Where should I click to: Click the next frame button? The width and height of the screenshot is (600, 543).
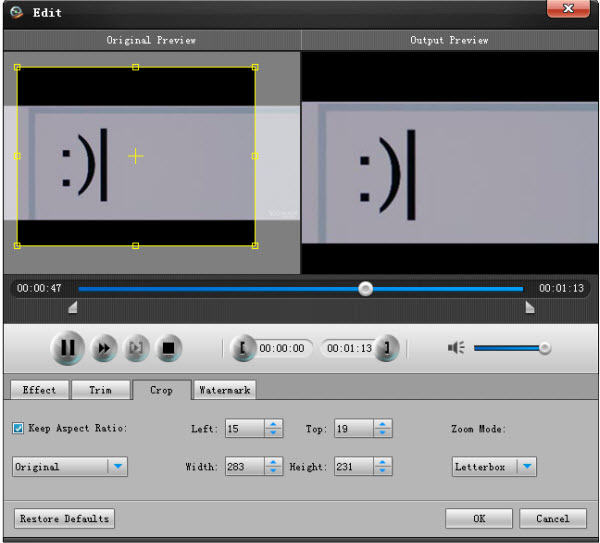coord(135,348)
